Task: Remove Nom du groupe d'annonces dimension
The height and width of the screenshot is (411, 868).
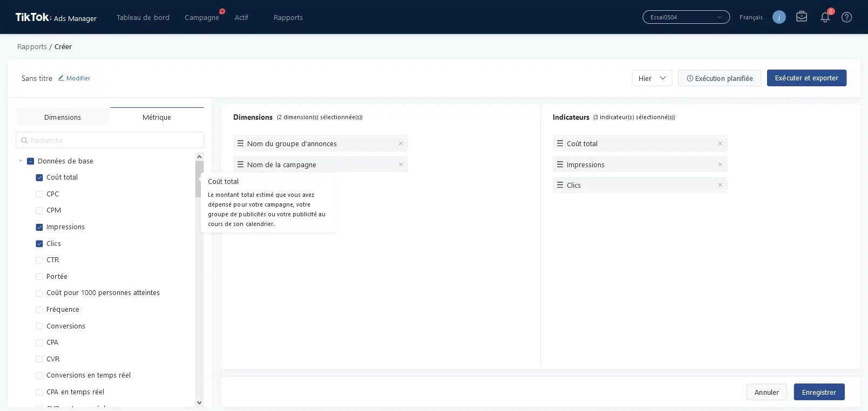Action: coord(401,143)
